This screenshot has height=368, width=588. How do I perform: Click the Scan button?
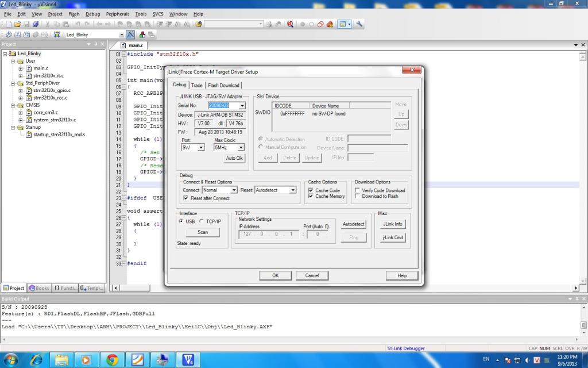coord(203,232)
